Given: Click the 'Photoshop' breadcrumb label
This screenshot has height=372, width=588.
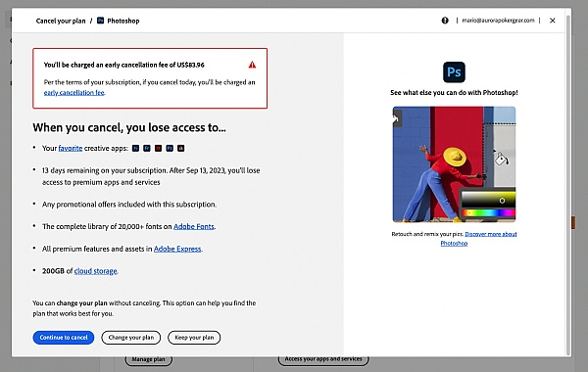Looking at the screenshot, I should (x=123, y=21).
